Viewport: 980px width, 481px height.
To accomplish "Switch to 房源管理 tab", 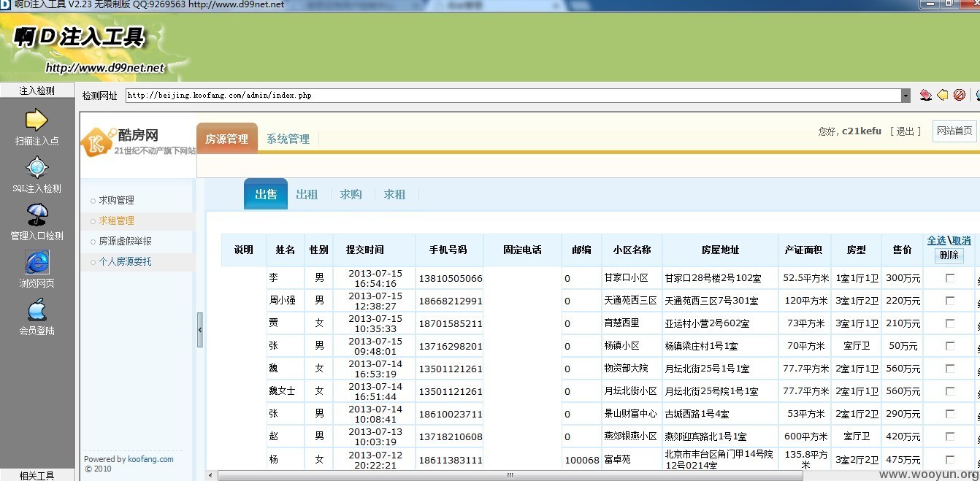I will point(227,139).
